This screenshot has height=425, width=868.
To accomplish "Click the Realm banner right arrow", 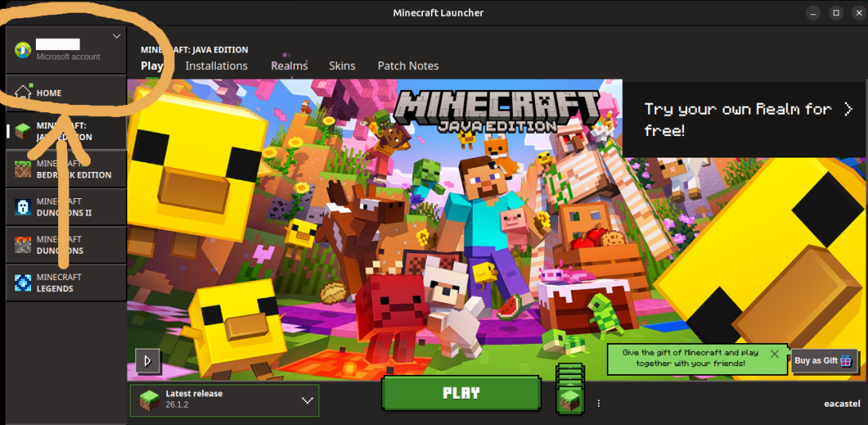I will coord(848,109).
